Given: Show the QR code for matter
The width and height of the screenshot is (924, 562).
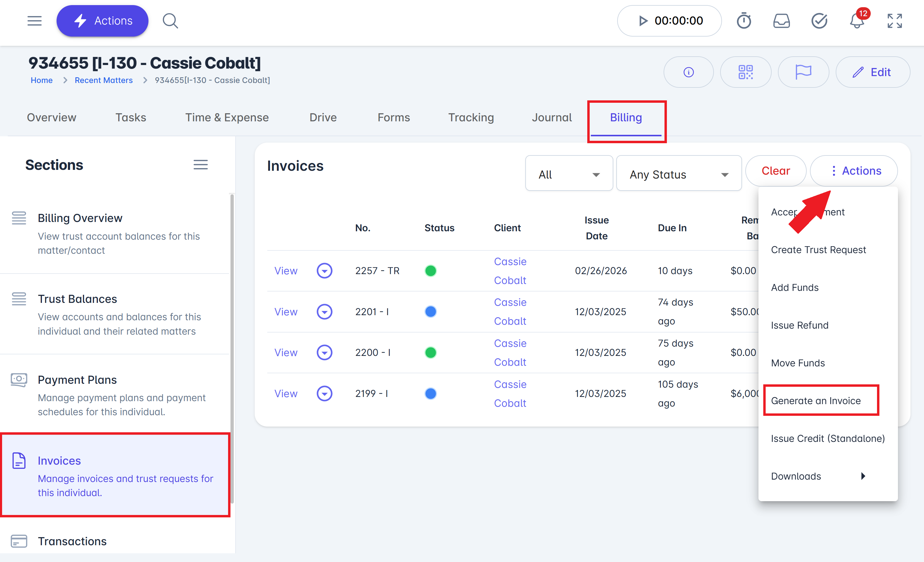Looking at the screenshot, I should coord(746,72).
